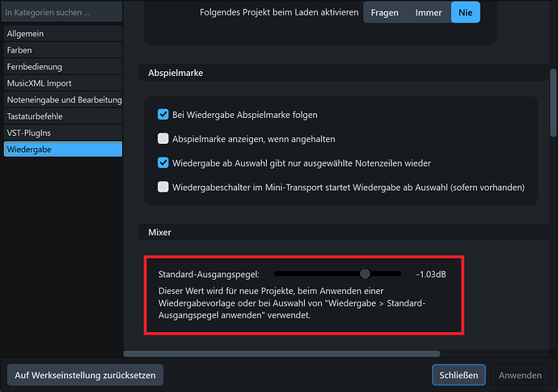This screenshot has width=558, height=392.
Task: Click the horizontal scrollbar below settings
Action: click(281, 353)
